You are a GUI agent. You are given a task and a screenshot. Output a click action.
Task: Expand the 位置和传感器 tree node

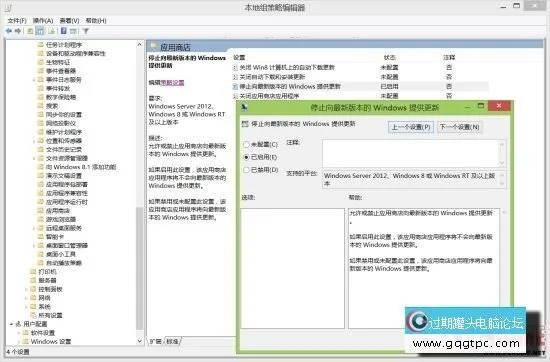[x=34, y=141]
